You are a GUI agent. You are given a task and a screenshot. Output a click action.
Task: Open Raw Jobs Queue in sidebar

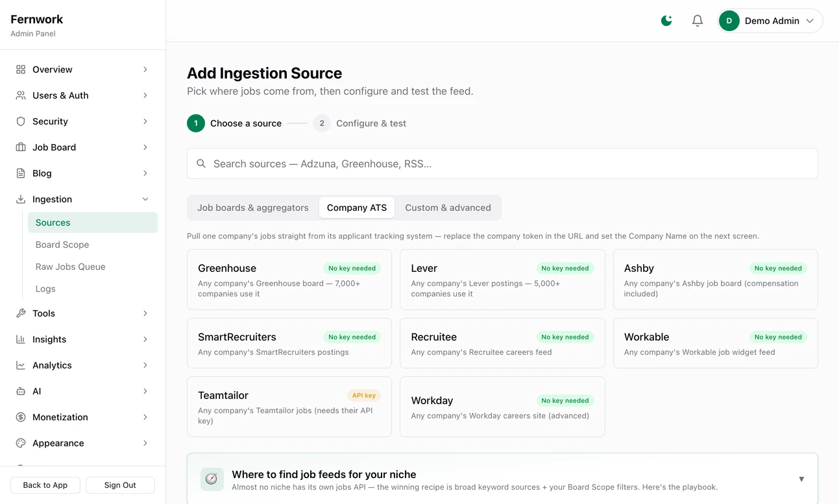93,267
